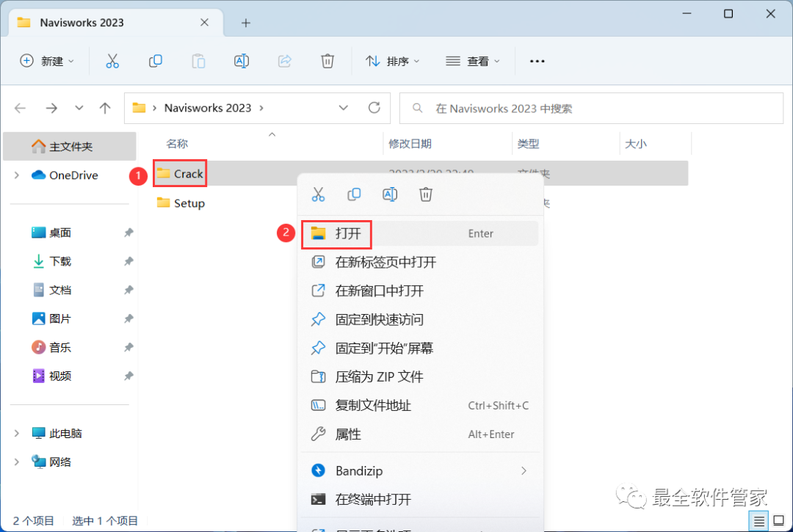Screen dimensions: 793x532
Task: Click the Paste icon in the toolbar
Action: (198, 61)
